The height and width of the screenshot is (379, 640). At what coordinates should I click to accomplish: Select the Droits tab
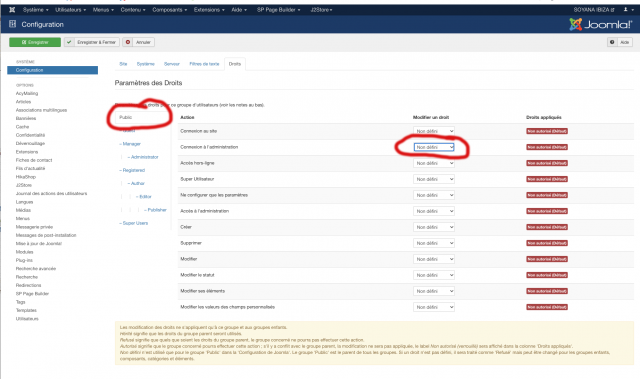(235, 64)
